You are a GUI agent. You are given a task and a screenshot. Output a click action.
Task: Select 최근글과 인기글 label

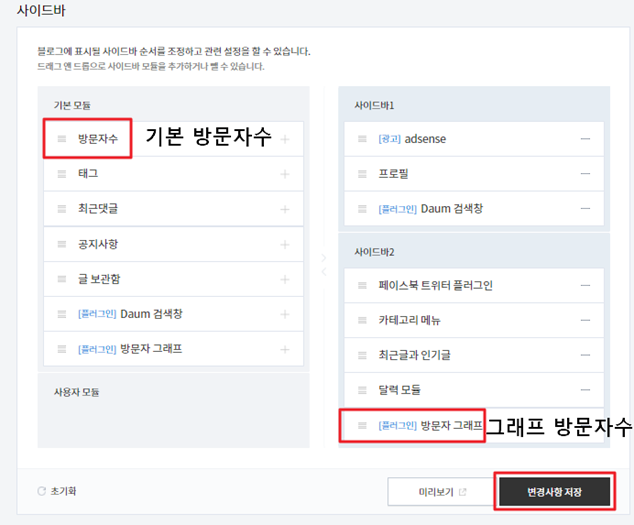(414, 355)
